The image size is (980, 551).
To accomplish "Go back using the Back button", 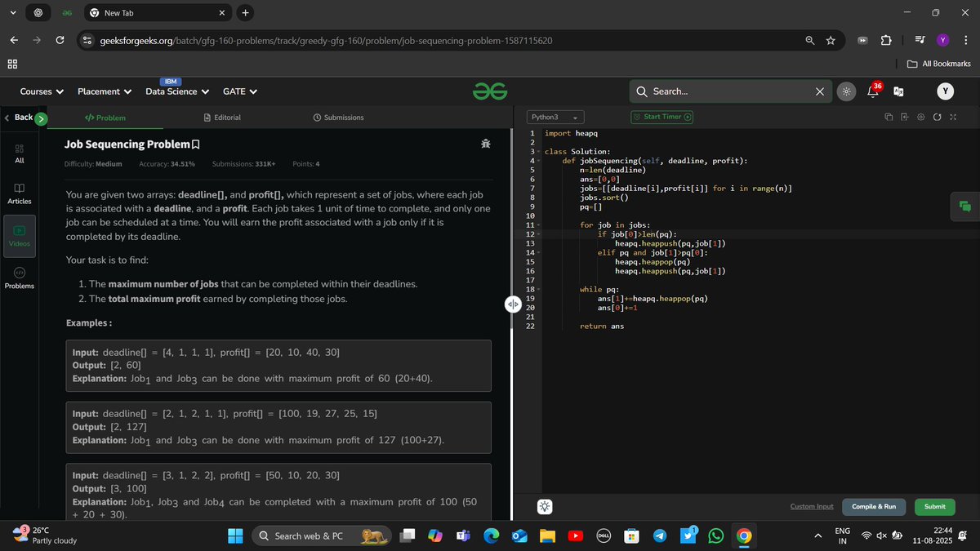I will 19,118.
